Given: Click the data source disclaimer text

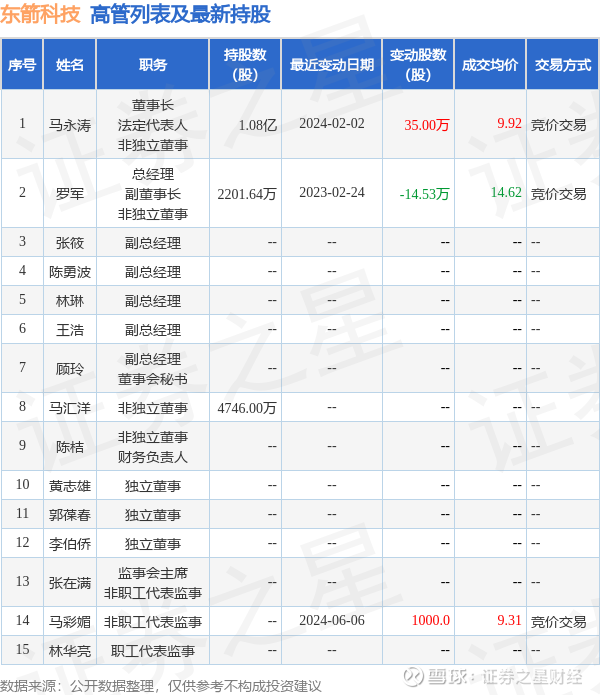Looking at the screenshot, I should [160, 686].
